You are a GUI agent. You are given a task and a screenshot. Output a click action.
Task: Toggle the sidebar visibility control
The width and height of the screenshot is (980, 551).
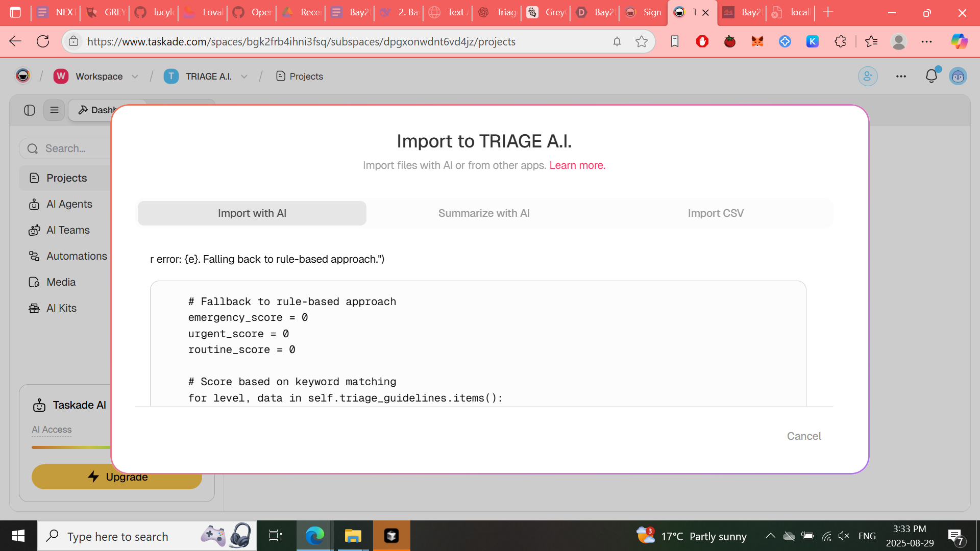pyautogui.click(x=29, y=110)
